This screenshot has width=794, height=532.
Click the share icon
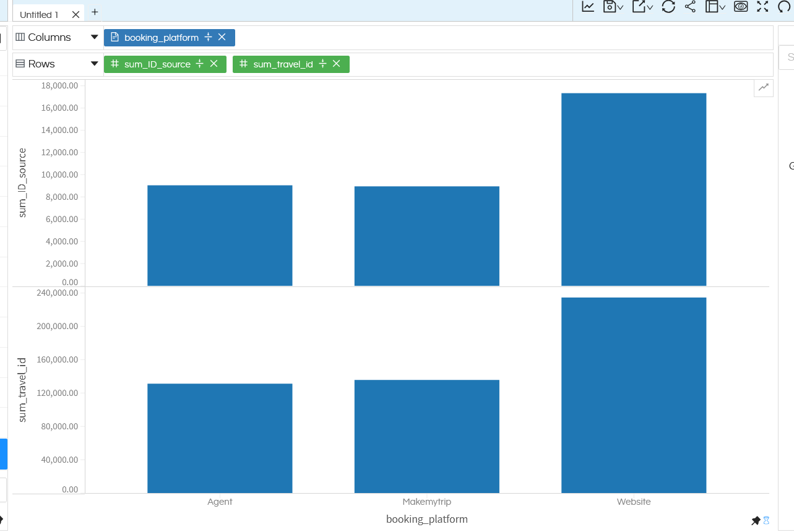(691, 7)
